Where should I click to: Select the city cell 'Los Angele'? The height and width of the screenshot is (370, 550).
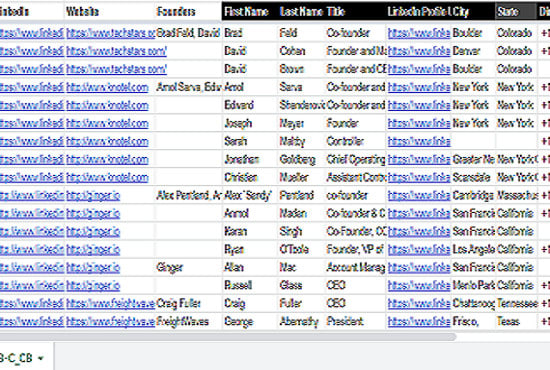point(474,250)
